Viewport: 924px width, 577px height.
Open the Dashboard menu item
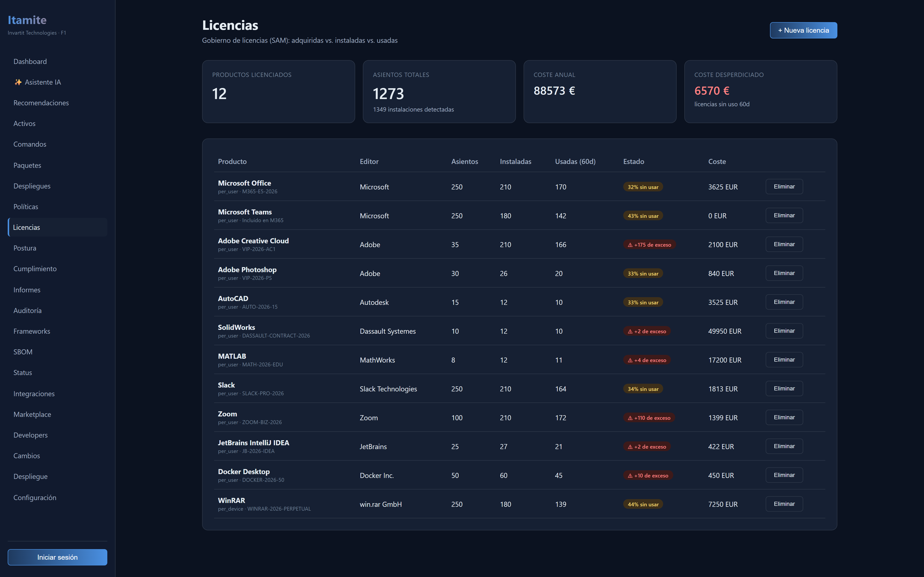pos(30,62)
